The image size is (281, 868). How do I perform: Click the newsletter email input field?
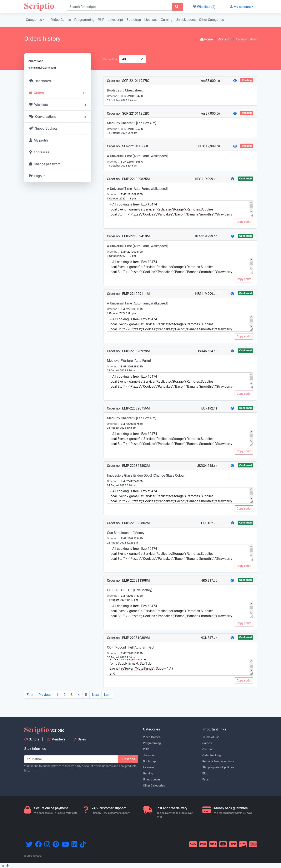pyautogui.click(x=71, y=759)
